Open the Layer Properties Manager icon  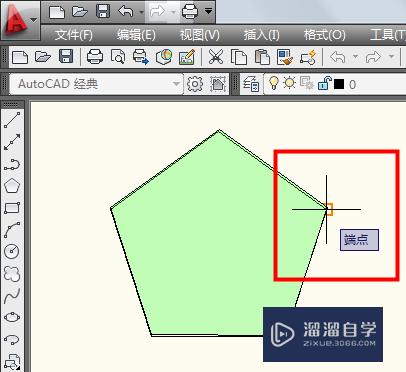(x=251, y=84)
